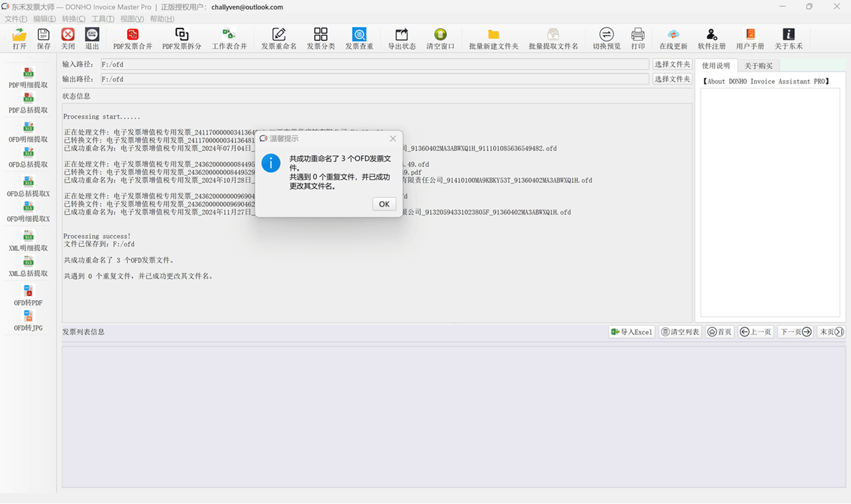The height and width of the screenshot is (504, 851).
Task: Click 批量提取文件名 toolbar icon
Action: point(553,38)
